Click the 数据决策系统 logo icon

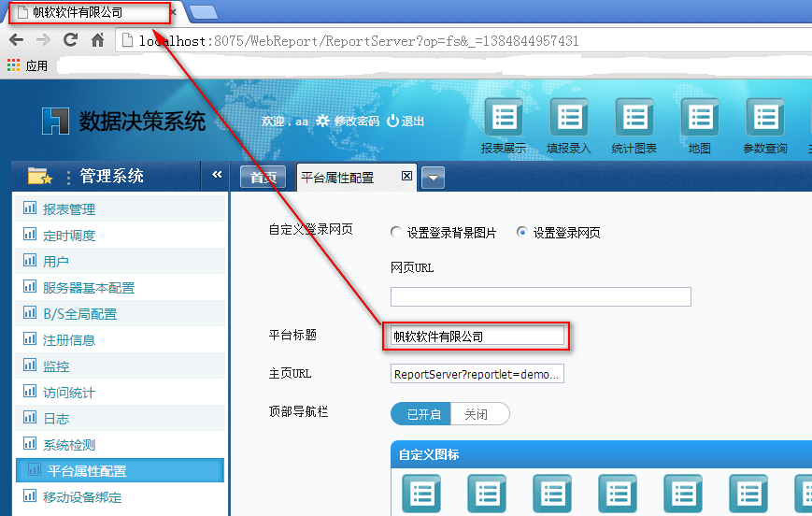pyautogui.click(x=55, y=122)
